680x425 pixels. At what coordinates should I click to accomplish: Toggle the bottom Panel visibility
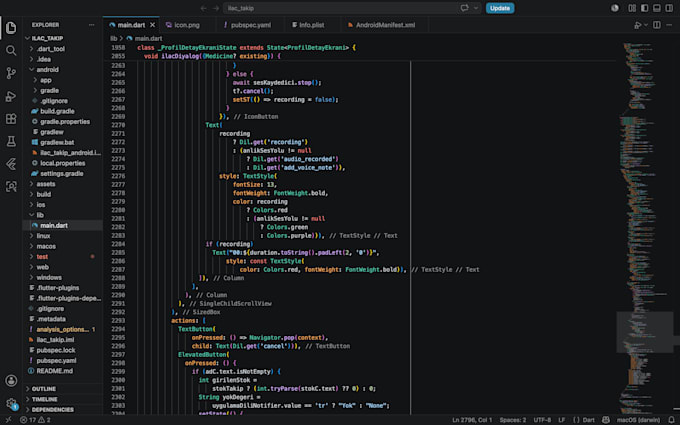[657, 8]
